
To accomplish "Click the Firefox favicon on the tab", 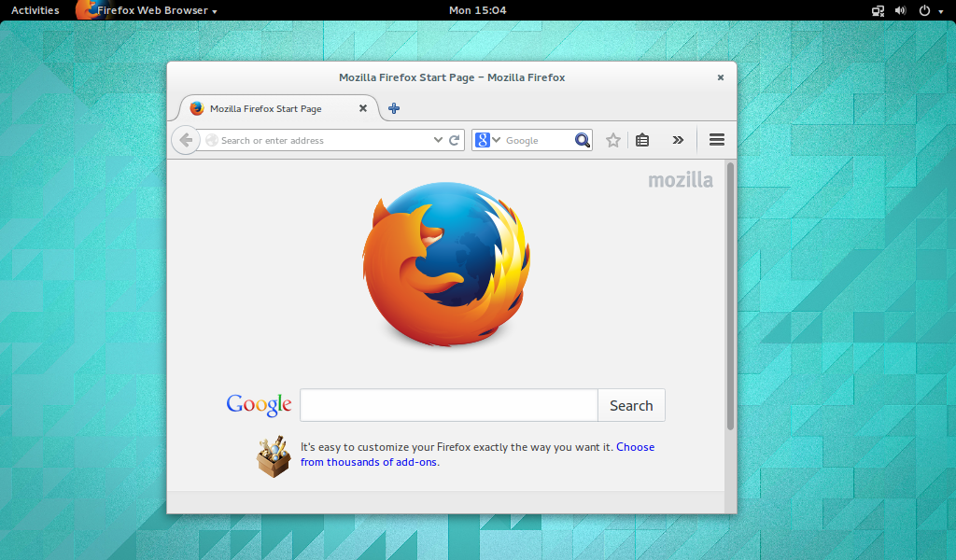I will pyautogui.click(x=196, y=108).
